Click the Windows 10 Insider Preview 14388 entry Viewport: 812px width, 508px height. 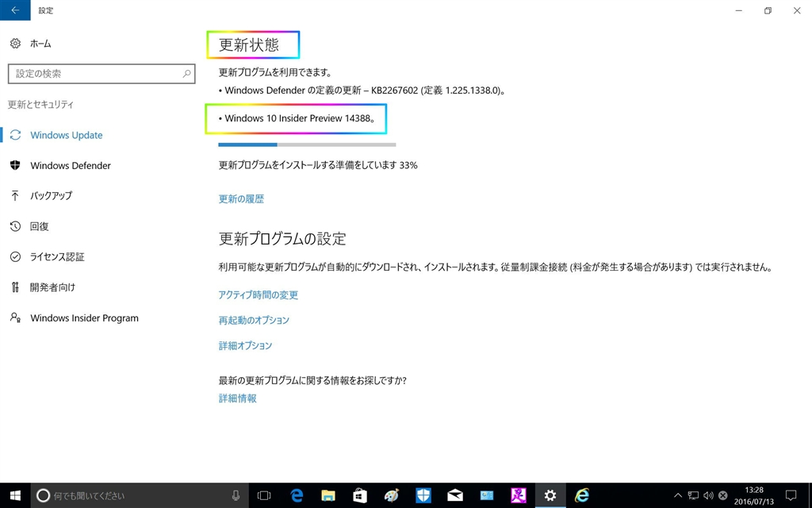(x=297, y=118)
